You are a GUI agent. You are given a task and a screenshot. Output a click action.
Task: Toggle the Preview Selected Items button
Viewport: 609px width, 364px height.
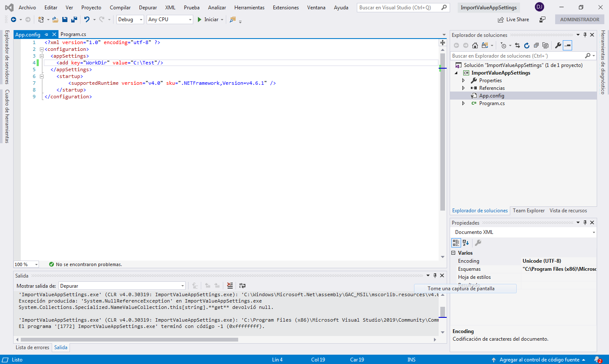[567, 45]
